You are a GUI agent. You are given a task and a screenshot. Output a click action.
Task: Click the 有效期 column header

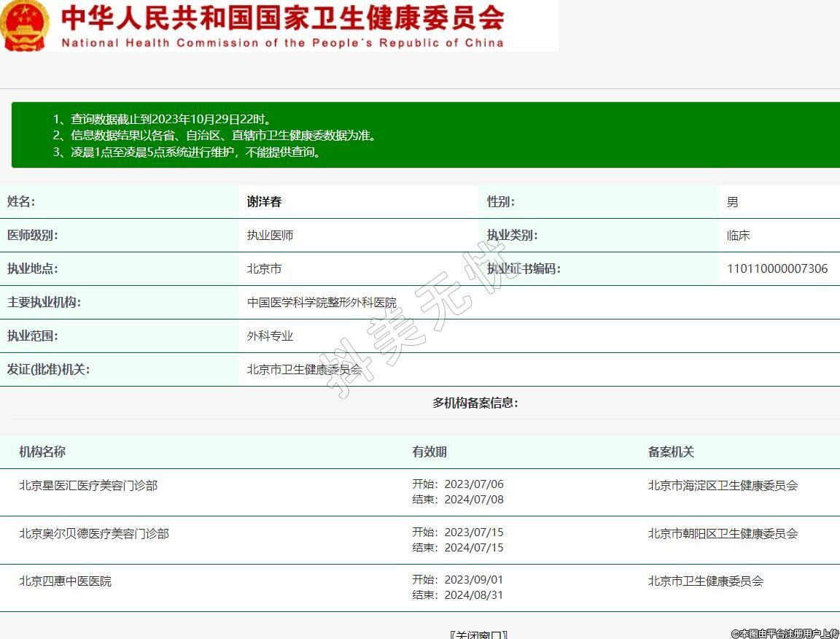pos(429,452)
